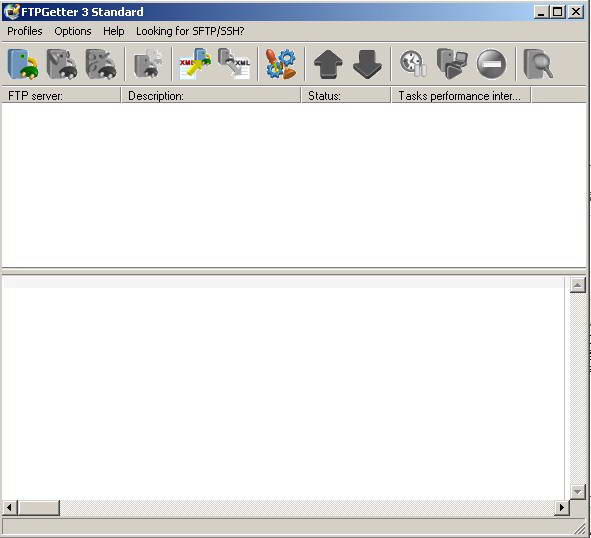The height and width of the screenshot is (538, 591).
Task: Sort by the 'Status:' column header
Action: pyautogui.click(x=346, y=96)
